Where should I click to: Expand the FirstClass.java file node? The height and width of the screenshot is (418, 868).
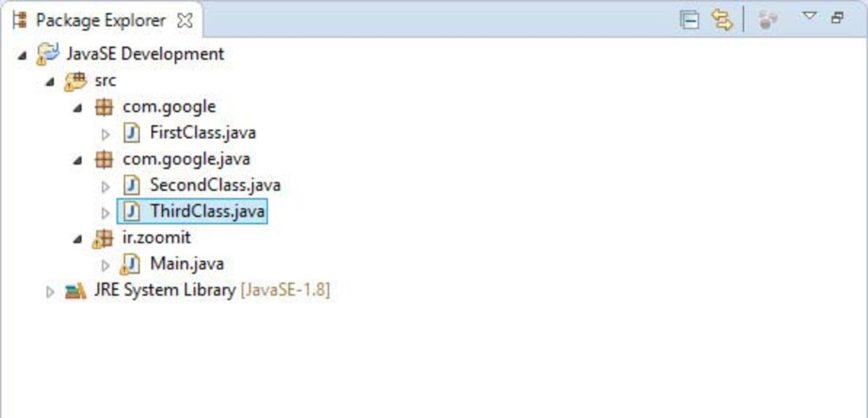click(x=105, y=134)
